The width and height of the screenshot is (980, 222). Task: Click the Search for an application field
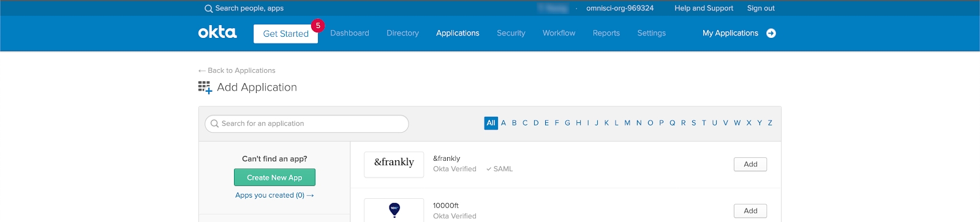click(306, 124)
